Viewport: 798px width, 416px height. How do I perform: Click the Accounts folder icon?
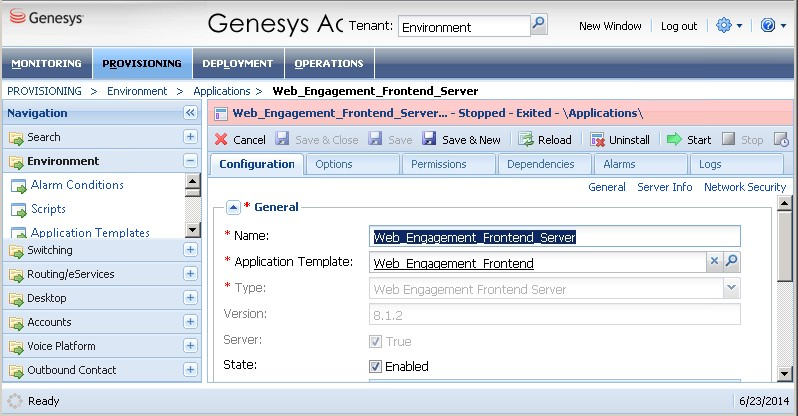pyautogui.click(x=16, y=323)
